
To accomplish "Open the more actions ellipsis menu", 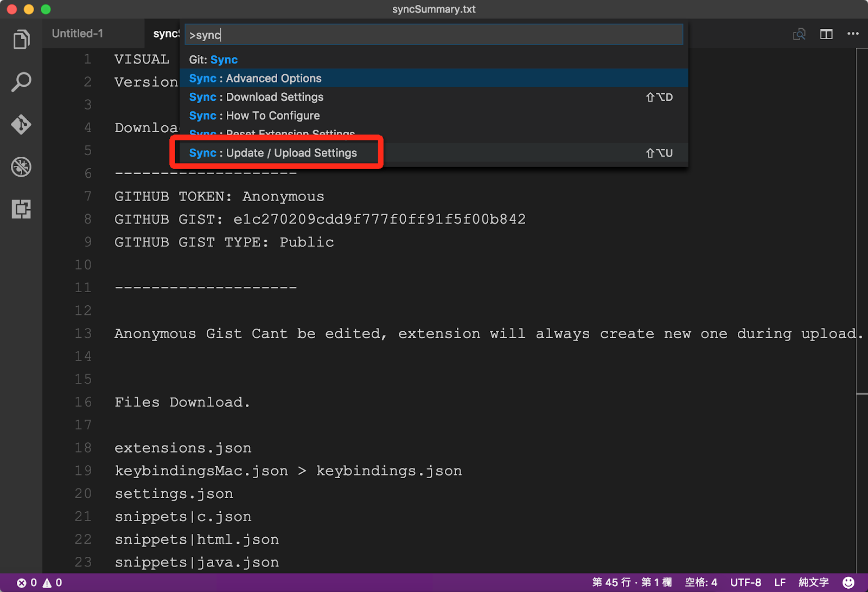I will coord(853,34).
